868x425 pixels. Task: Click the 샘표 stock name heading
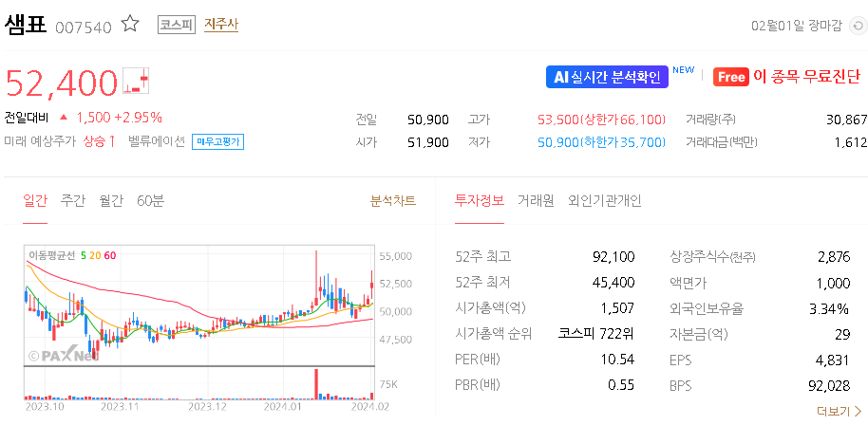[x=26, y=25]
